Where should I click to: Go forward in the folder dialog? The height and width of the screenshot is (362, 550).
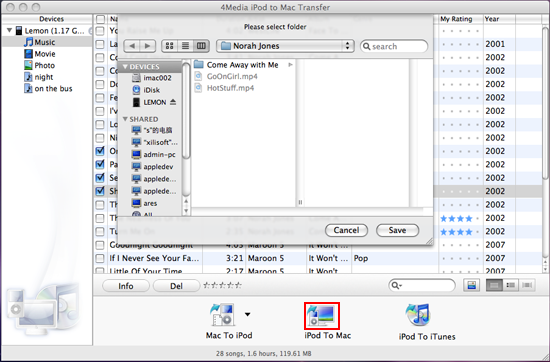point(148,46)
